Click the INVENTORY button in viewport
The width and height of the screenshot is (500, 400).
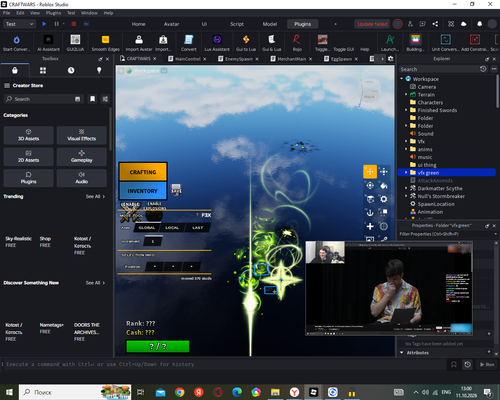[143, 191]
